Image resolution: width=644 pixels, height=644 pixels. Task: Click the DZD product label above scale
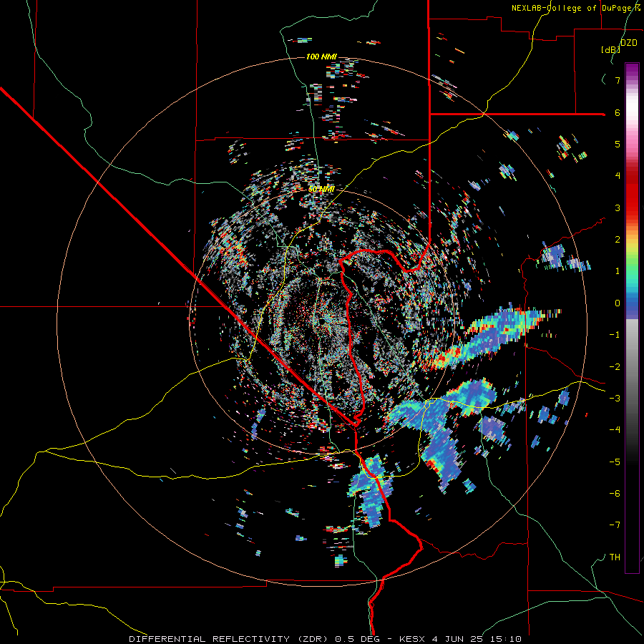(x=628, y=43)
